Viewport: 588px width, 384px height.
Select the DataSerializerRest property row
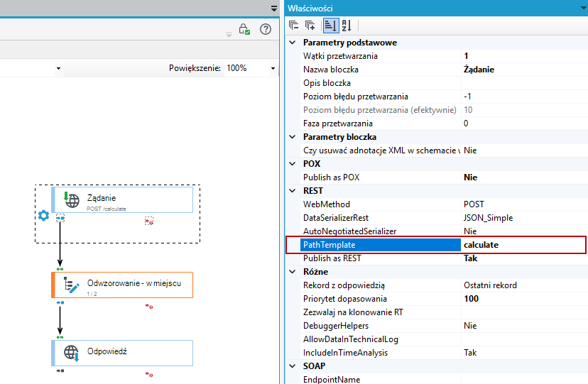[x=437, y=218]
